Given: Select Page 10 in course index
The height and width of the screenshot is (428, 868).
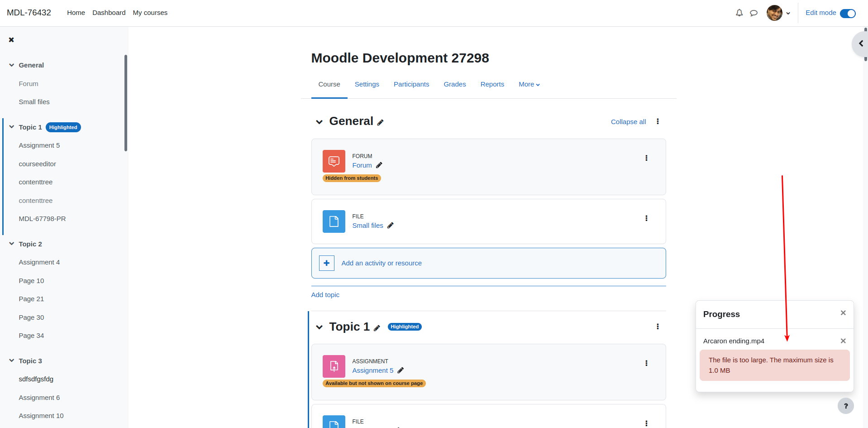Looking at the screenshot, I should pyautogui.click(x=32, y=281).
